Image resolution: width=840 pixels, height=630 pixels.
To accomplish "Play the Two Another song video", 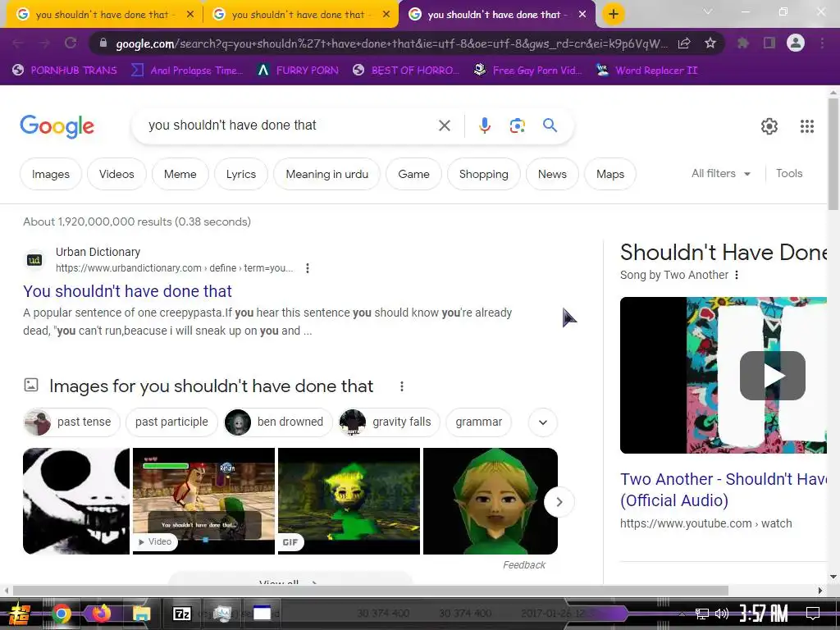I will click(773, 376).
